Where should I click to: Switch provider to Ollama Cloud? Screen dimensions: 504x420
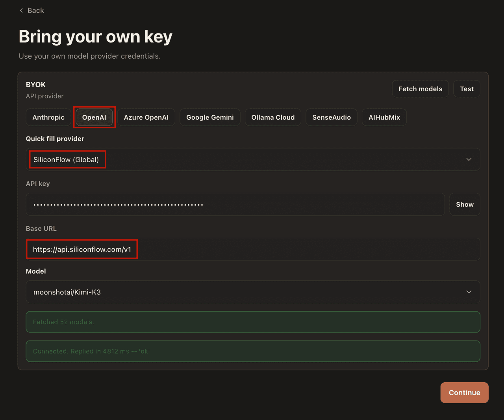coord(273,117)
